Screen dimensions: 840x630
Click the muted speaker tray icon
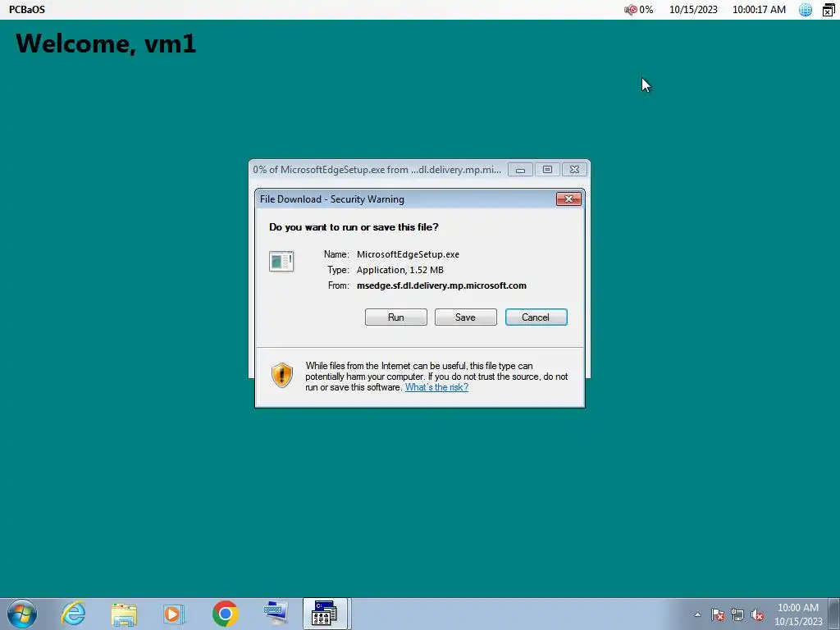coord(757,615)
